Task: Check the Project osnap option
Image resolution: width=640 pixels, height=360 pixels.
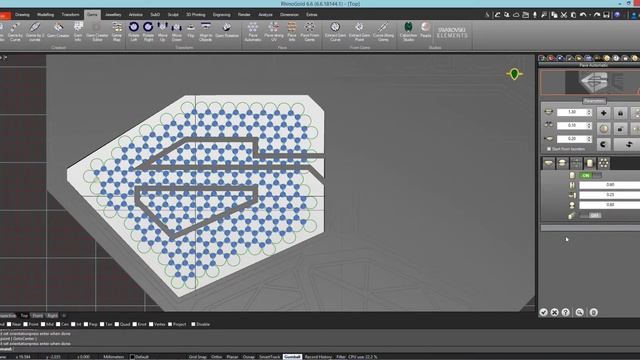Action: coord(170,324)
